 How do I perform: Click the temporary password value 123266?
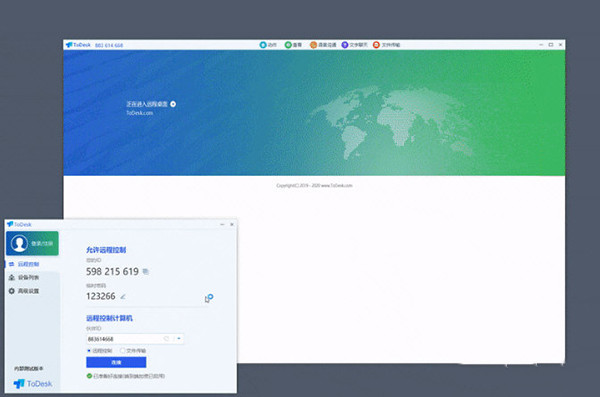101,296
